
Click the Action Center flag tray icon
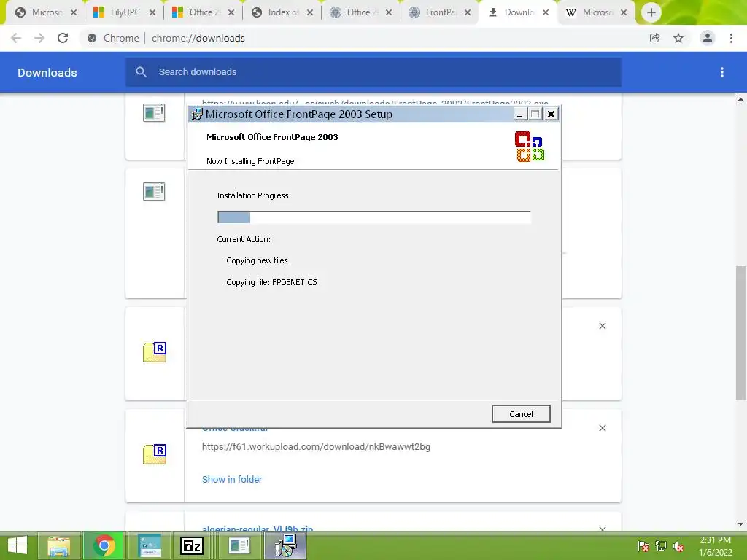click(643, 546)
